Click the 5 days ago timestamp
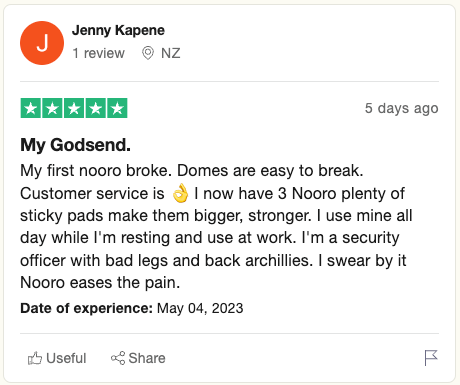 click(x=402, y=108)
